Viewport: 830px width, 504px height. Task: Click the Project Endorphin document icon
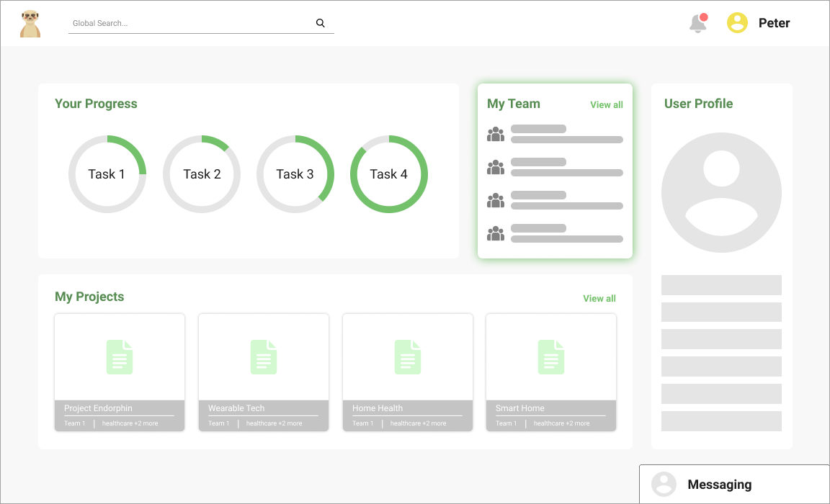click(120, 357)
